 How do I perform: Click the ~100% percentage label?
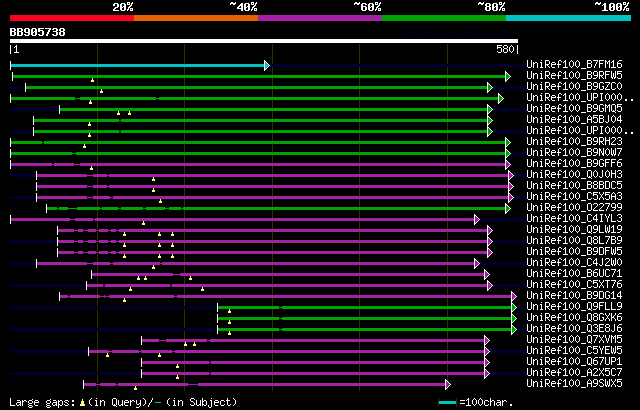coord(611,7)
